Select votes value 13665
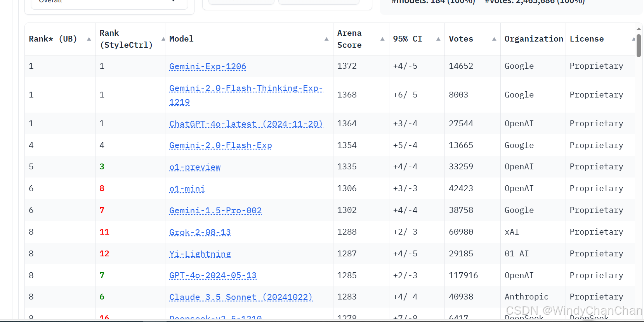 tap(461, 146)
